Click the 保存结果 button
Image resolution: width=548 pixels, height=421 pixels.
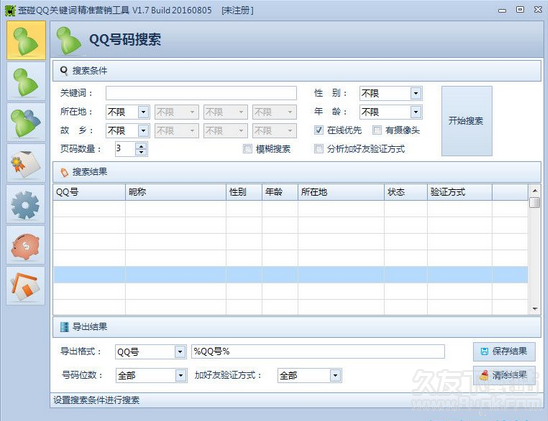504,351
